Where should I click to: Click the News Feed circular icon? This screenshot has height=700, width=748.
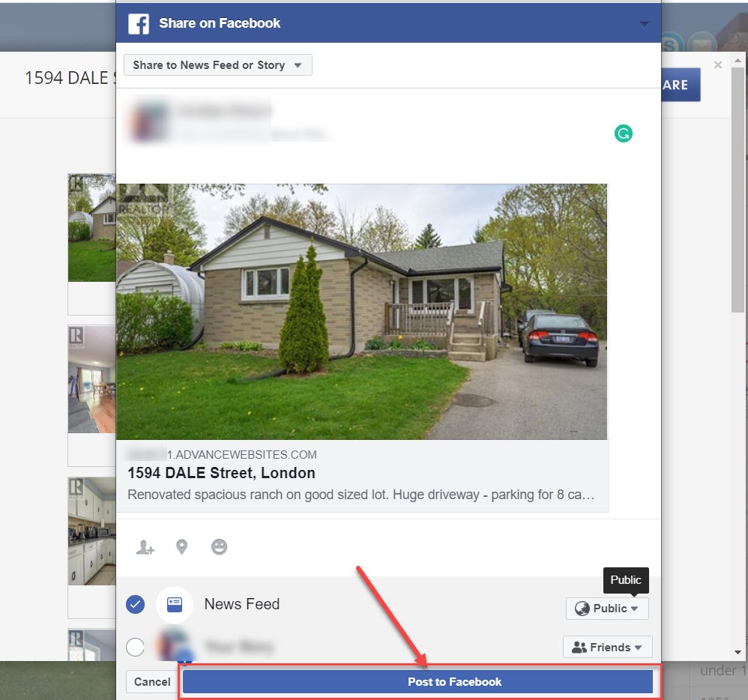click(x=175, y=605)
